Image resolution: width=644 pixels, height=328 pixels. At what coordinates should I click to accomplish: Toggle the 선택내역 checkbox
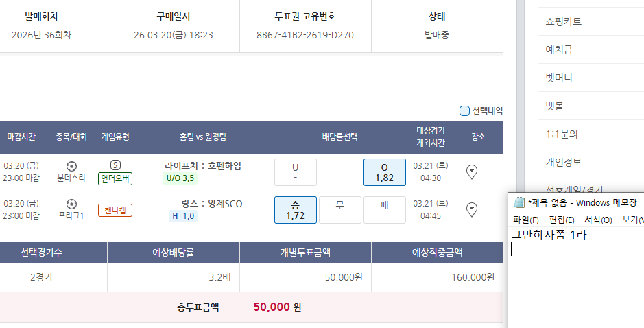[x=465, y=110]
